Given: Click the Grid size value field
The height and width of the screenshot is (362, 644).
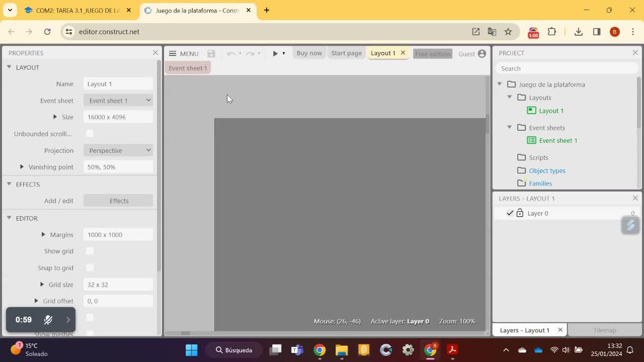Looking at the screenshot, I should [x=118, y=285].
